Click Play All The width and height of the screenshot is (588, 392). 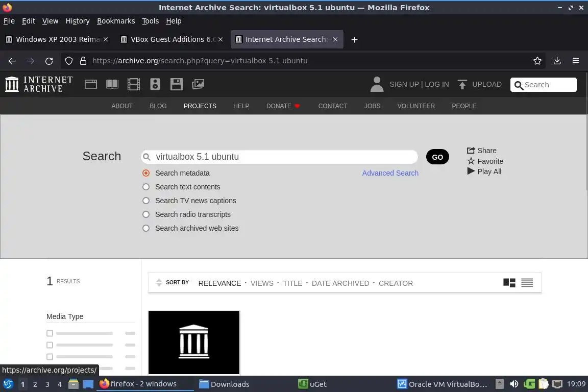pos(484,171)
